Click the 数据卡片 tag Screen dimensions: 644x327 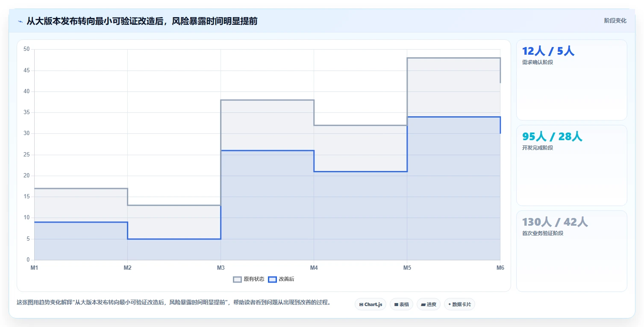459,304
